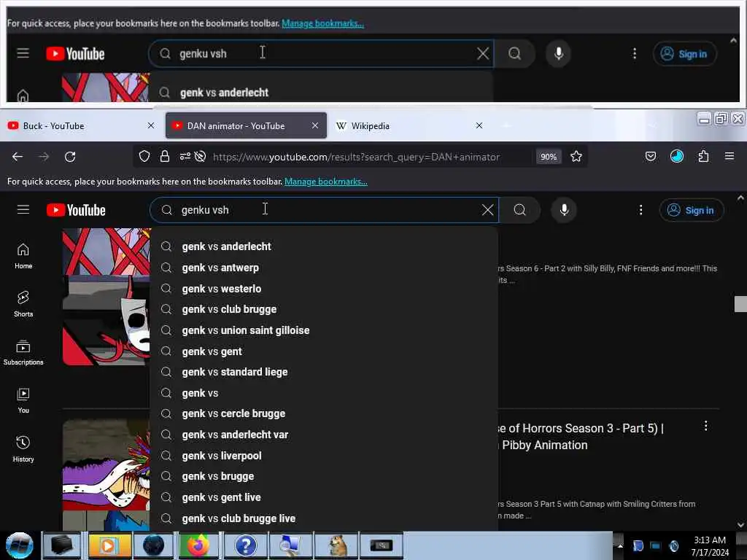Image resolution: width=747 pixels, height=560 pixels.
Task: Choose suggestion genk vs anderlecht
Action: 324,246
